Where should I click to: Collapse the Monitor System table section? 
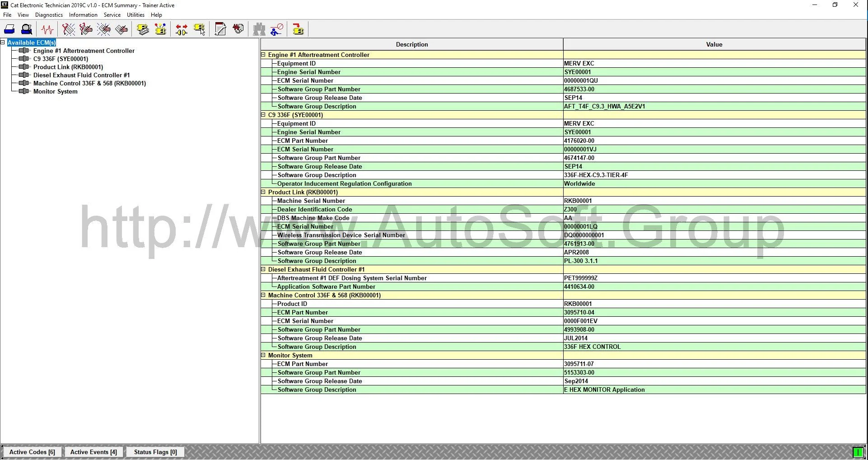click(x=263, y=355)
